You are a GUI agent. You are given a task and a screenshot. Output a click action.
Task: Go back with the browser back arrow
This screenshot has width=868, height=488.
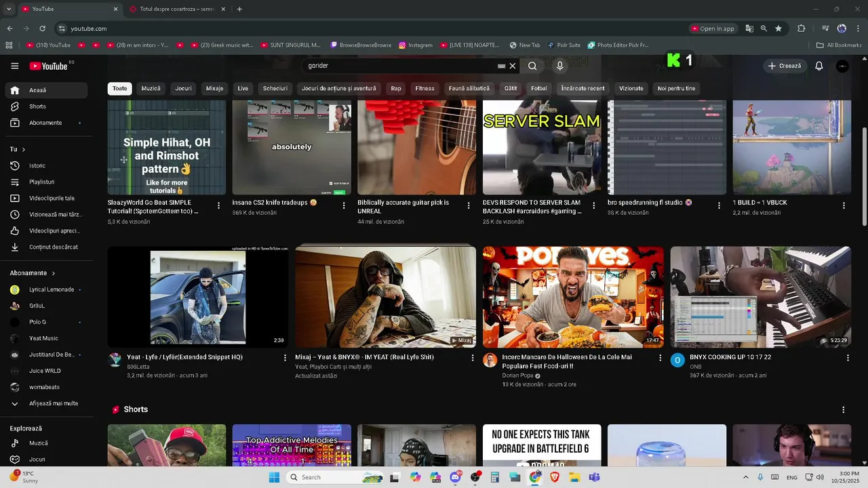(9, 28)
